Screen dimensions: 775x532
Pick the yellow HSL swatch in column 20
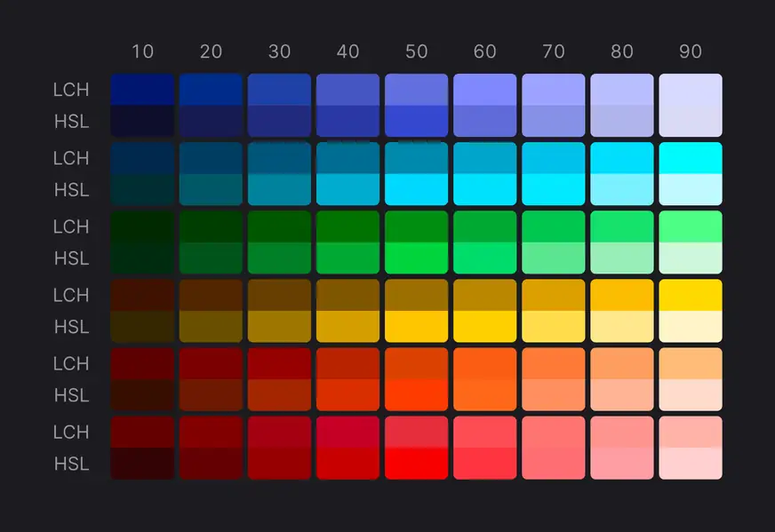[211, 327]
